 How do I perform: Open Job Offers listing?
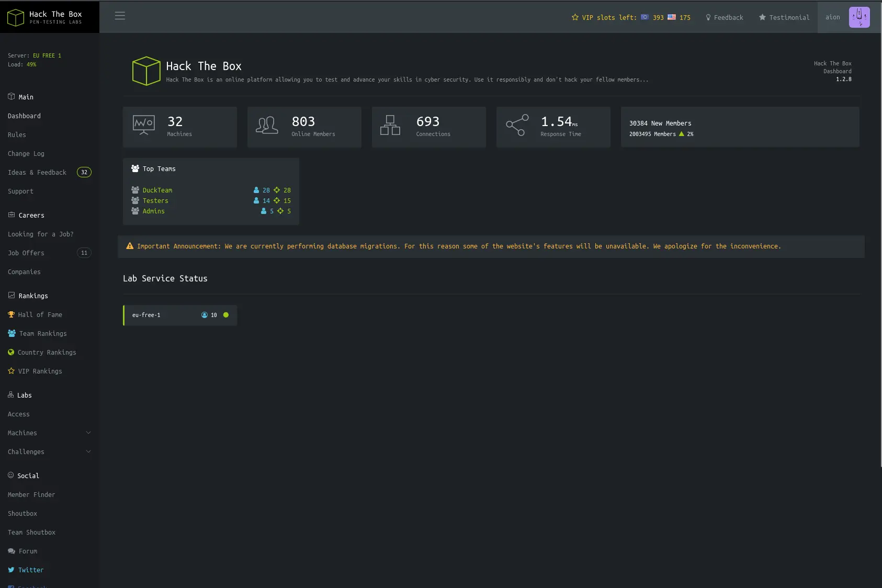coord(26,253)
